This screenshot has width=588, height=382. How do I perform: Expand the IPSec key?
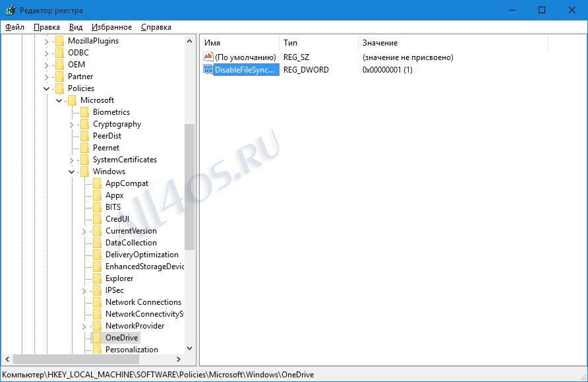pyautogui.click(x=84, y=291)
